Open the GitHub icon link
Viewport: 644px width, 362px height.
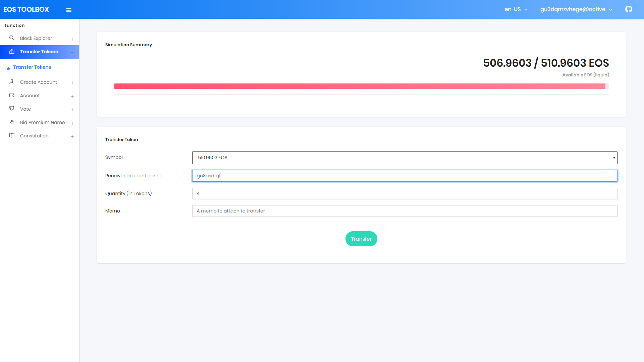(x=629, y=9)
